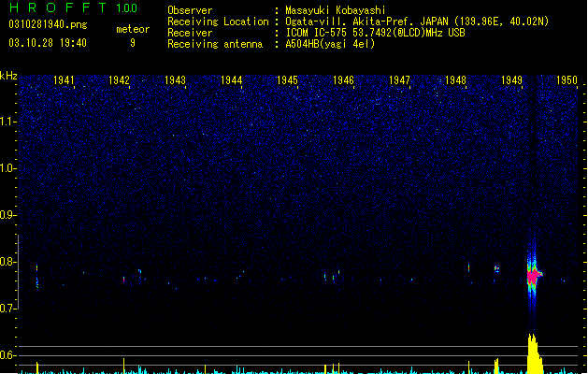Click the 0310281940.png filename text
The height and width of the screenshot is (374, 588).
pos(48,24)
